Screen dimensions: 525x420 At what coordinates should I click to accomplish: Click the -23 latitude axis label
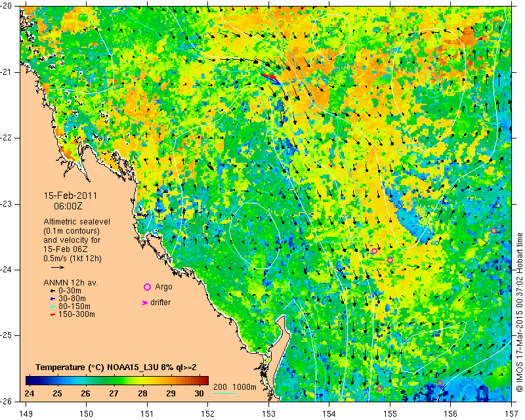coord(7,204)
